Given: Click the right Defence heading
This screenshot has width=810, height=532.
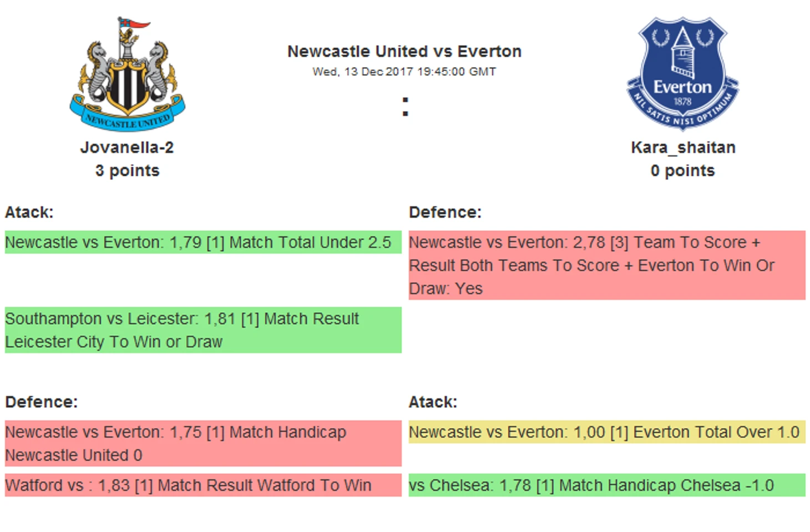Looking at the screenshot, I should point(445,212).
